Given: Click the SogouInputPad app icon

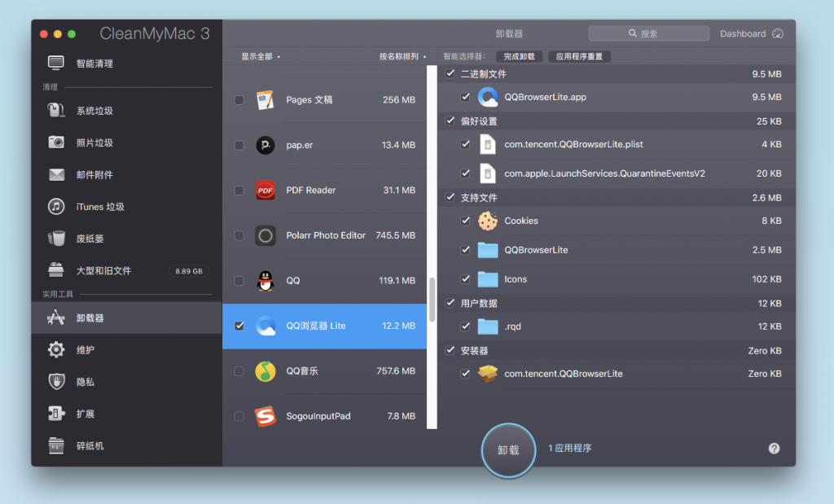Looking at the screenshot, I should [266, 416].
